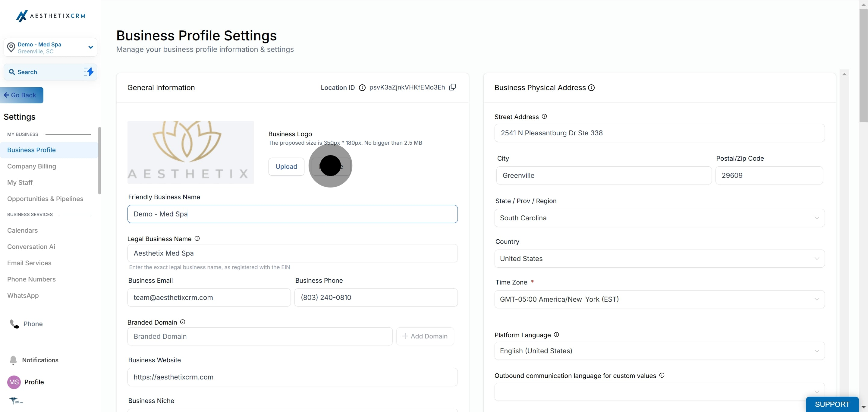Go to My Staff settings
Viewport: 868px width, 412px height.
coord(20,183)
